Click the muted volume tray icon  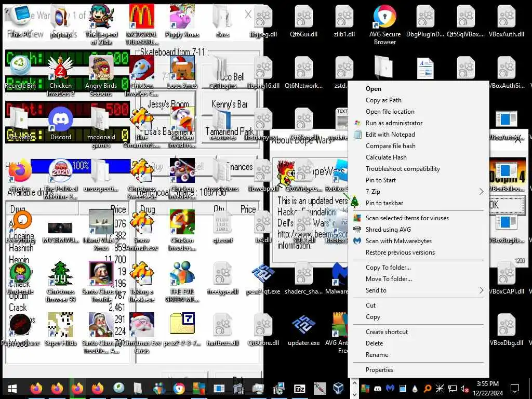[465, 389]
